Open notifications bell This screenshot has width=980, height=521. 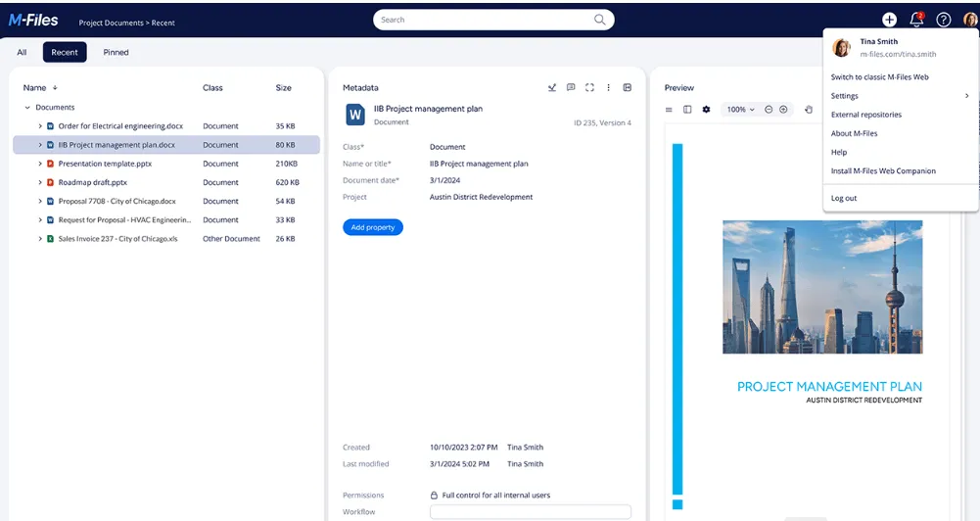point(916,20)
